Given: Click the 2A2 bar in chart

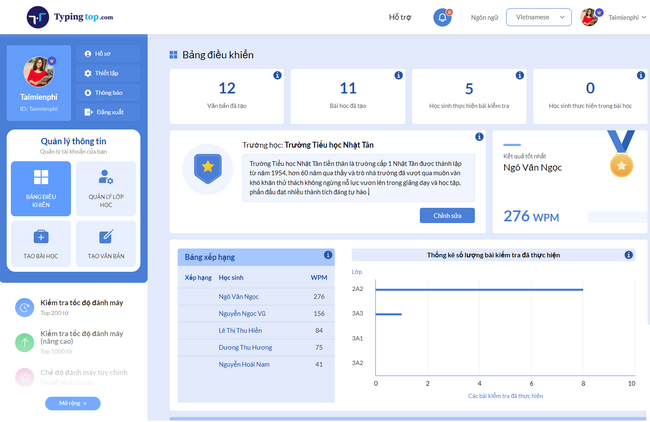Looking at the screenshot, I should coord(479,289).
